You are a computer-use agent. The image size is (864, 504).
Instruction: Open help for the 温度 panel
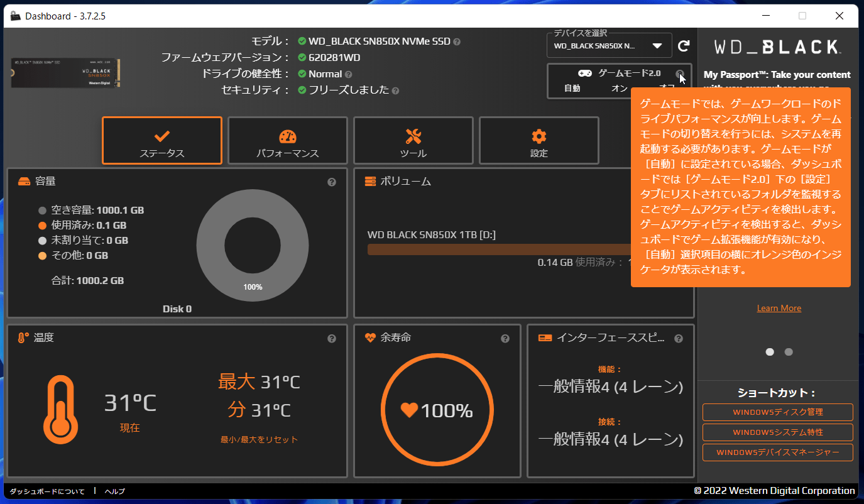(332, 339)
